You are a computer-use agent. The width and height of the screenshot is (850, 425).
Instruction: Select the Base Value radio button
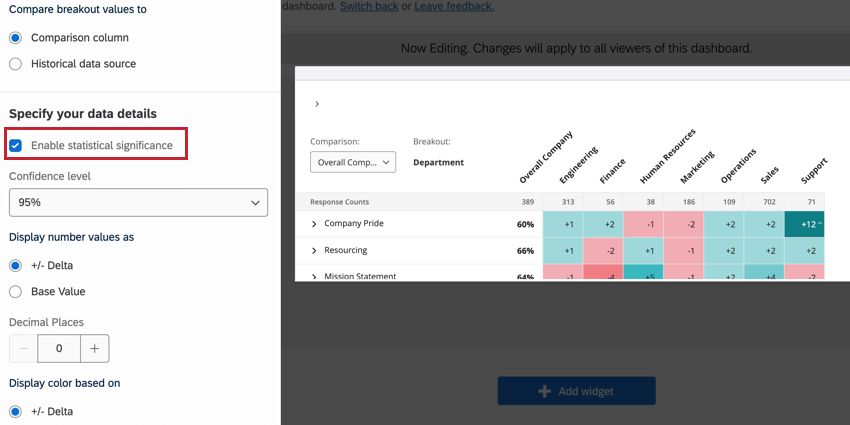(x=15, y=292)
